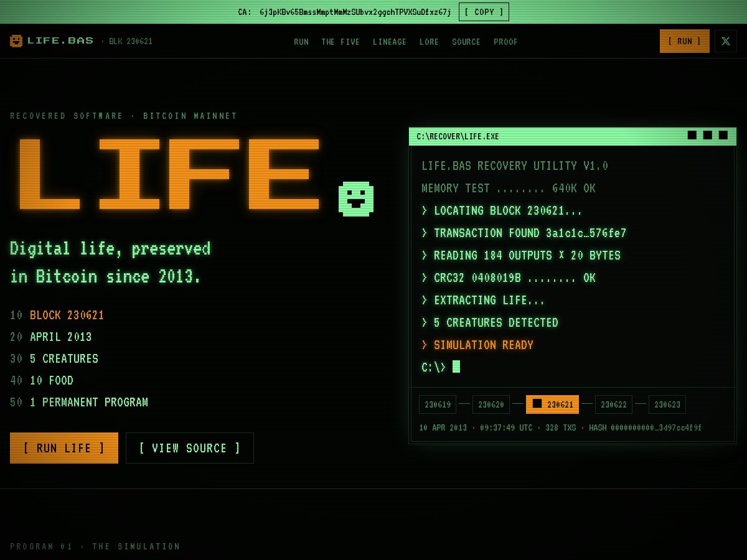Open the X (Twitter) icon link

[x=726, y=41]
